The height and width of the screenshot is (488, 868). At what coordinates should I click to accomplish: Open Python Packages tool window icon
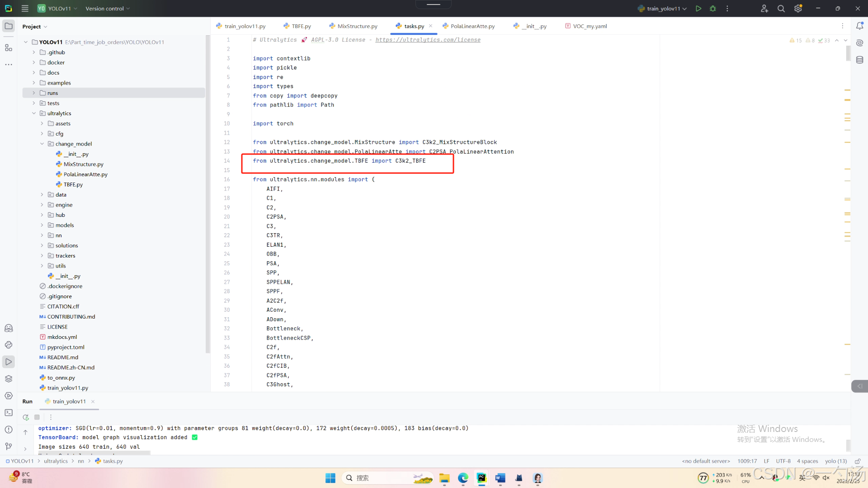pos(9,379)
